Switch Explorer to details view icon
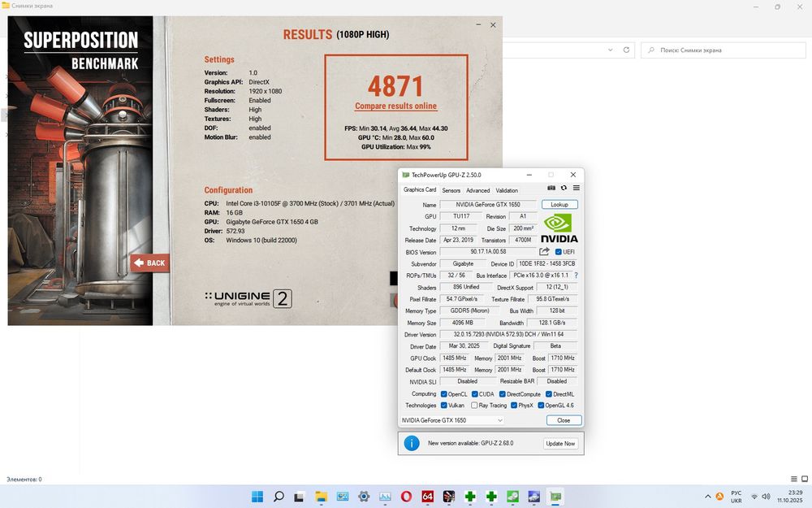The image size is (812, 508). (x=794, y=479)
